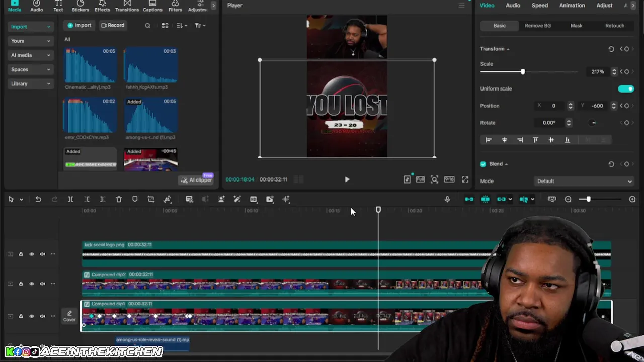Toggle the Uniform scale switch

[x=626, y=89]
